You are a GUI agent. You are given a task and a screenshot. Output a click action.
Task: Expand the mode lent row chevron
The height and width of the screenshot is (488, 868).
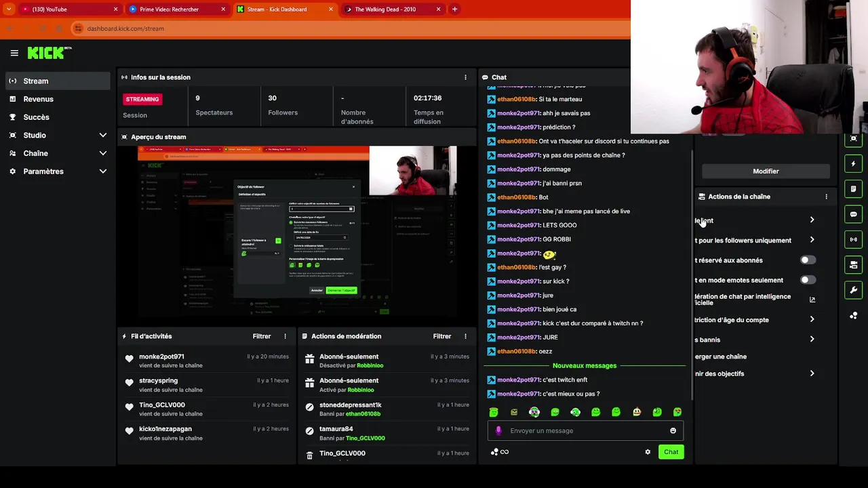pyautogui.click(x=812, y=220)
